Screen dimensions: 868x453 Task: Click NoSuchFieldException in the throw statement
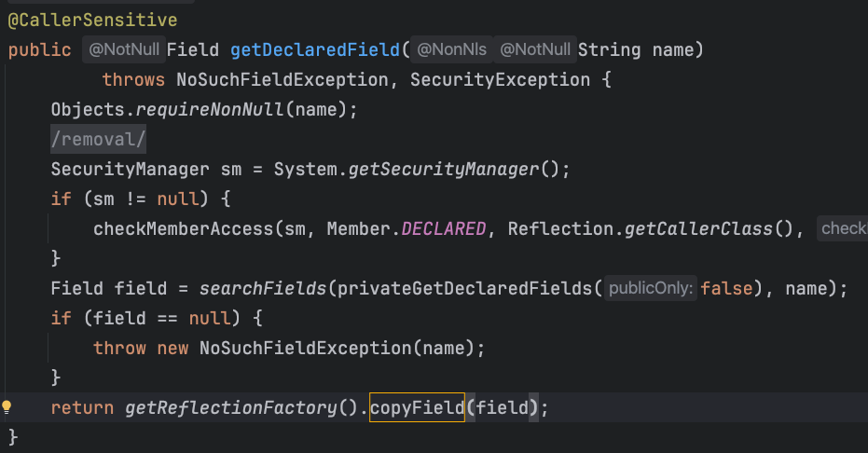tap(306, 349)
